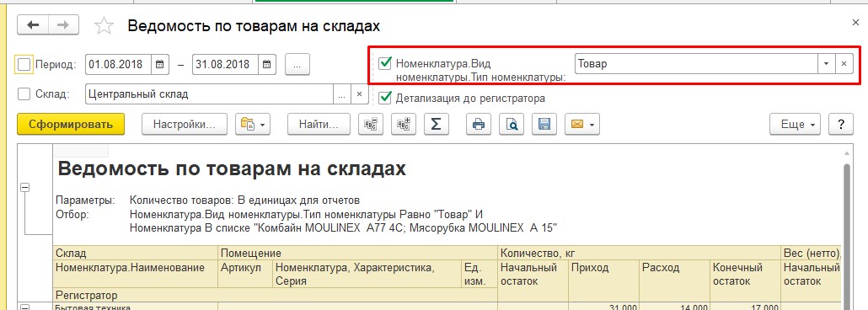Collapse all report groups icon

coord(370,124)
